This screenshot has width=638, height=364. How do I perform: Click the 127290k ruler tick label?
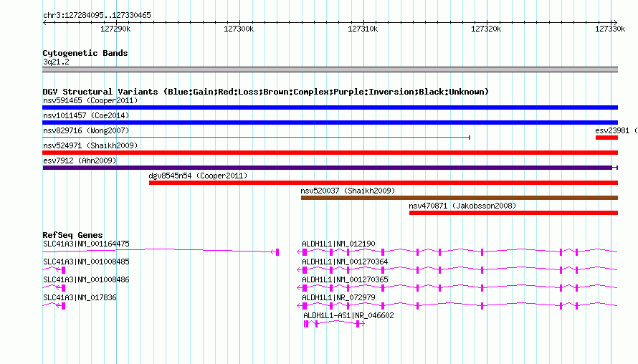click(x=115, y=29)
